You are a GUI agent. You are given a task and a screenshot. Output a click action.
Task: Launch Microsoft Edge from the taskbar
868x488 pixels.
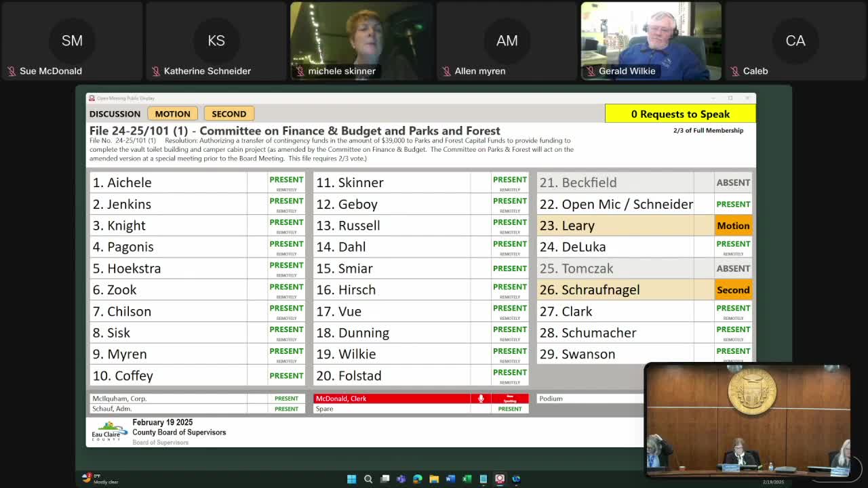pyautogui.click(x=418, y=479)
